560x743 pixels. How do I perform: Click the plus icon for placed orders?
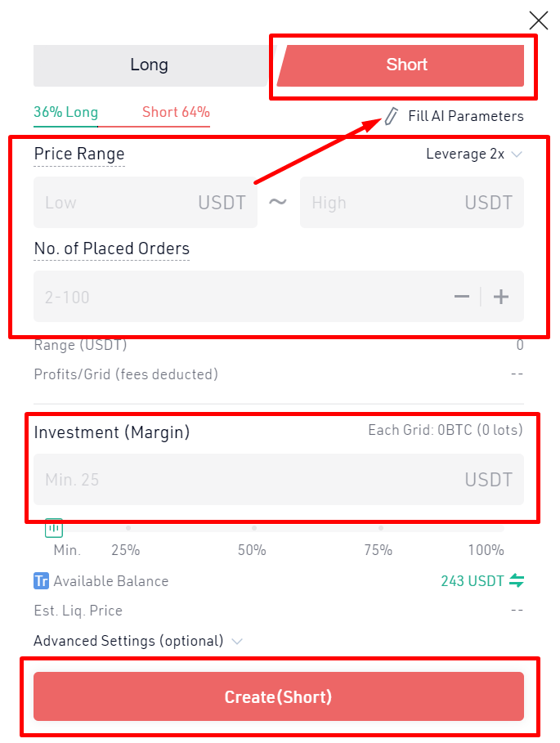tap(501, 297)
